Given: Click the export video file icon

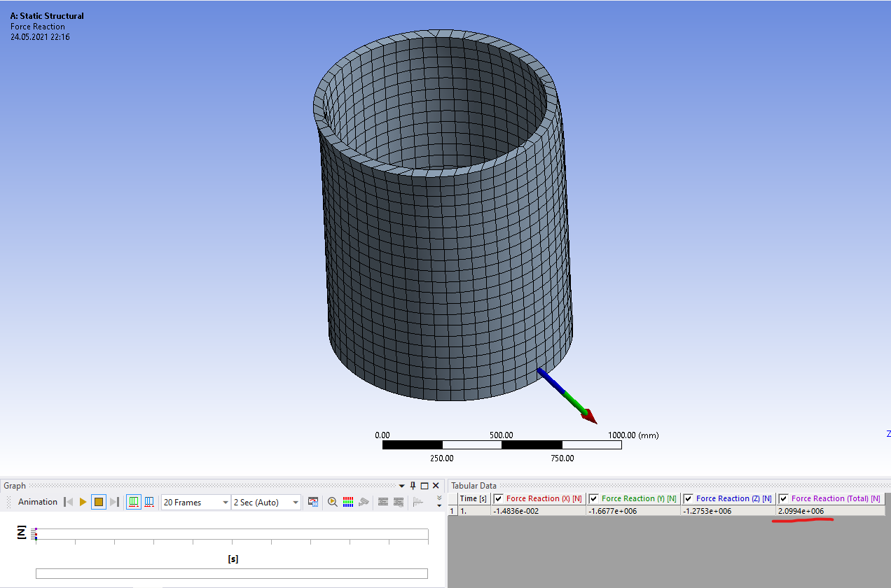Looking at the screenshot, I should [x=313, y=502].
